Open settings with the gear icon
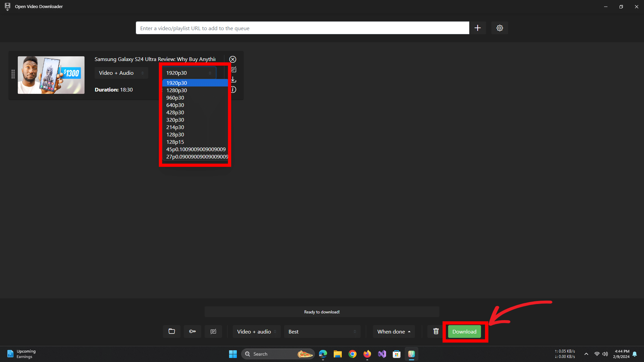The image size is (644, 362). pos(499,28)
